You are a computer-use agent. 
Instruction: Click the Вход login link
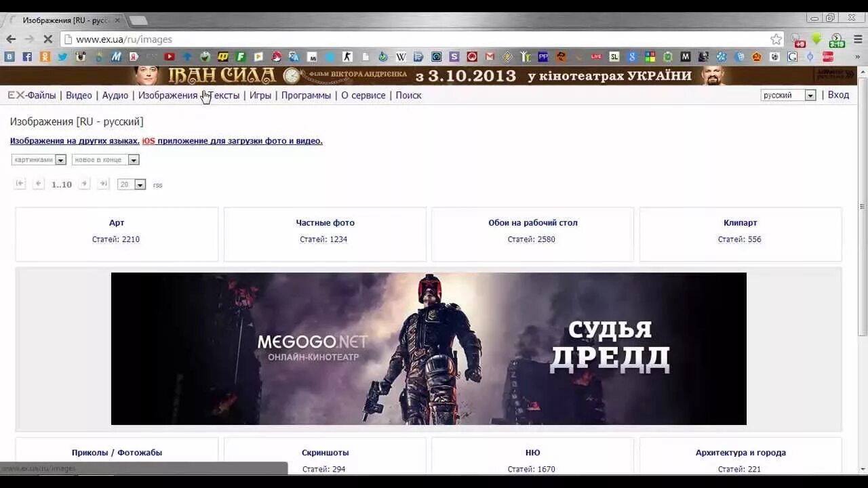[838, 95]
